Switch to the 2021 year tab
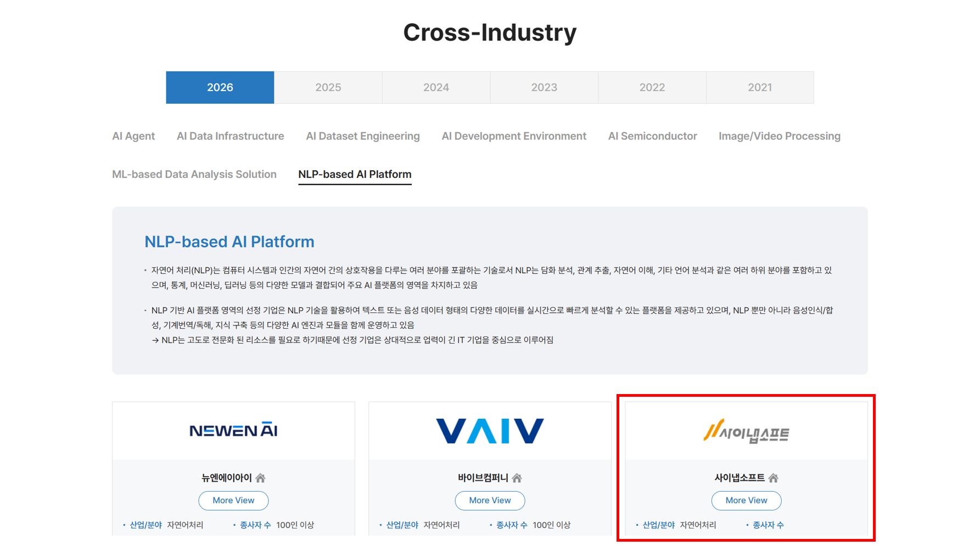980x551 pixels. pyautogui.click(x=760, y=87)
